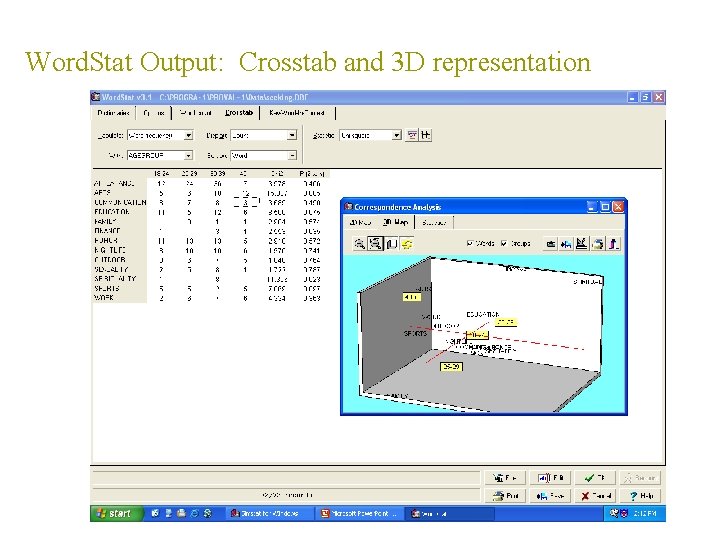Image resolution: width=720 pixels, height=540 pixels.
Task: Click the blue arrow save icon in Correspondence Analysis
Action: click(x=566, y=243)
